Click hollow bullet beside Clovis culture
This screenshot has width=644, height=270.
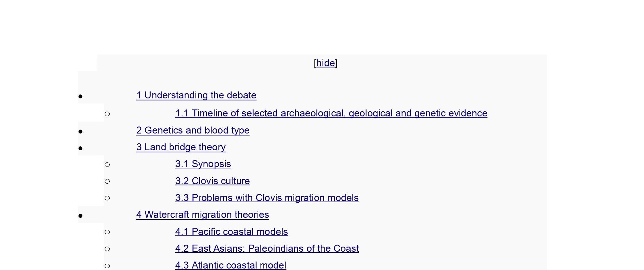point(107,181)
